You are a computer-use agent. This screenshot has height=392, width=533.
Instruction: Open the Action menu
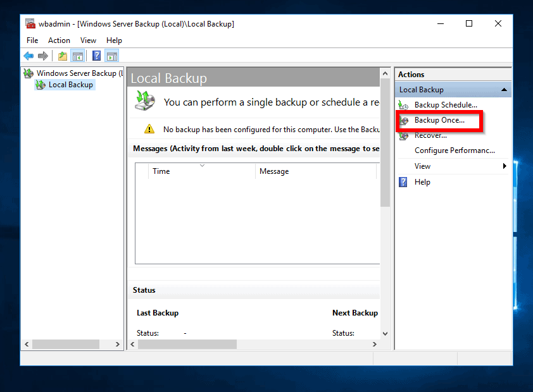coord(59,40)
